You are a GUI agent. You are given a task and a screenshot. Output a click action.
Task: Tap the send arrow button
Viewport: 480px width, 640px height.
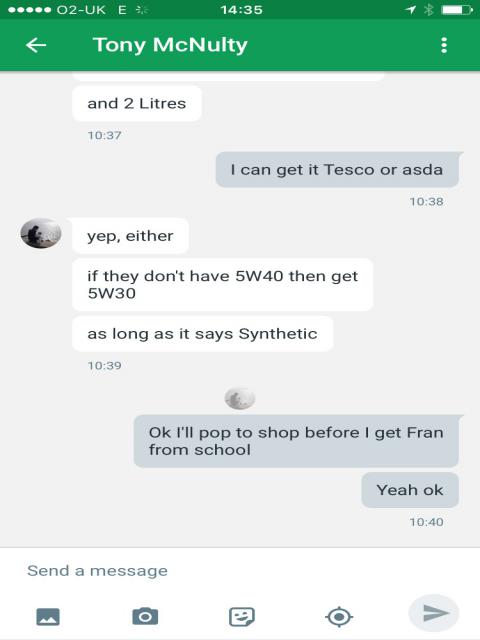point(434,613)
